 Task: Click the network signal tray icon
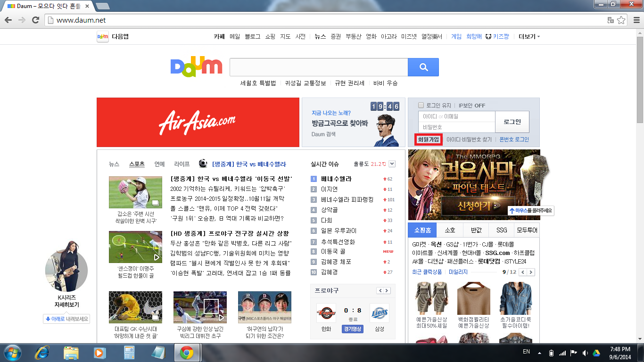click(x=562, y=353)
